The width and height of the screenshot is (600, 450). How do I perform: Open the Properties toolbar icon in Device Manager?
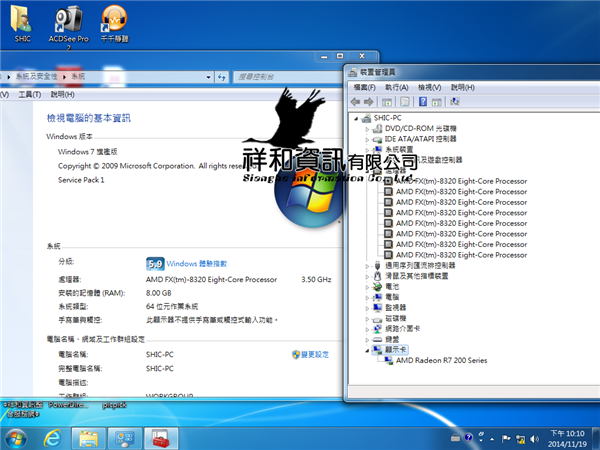point(404,102)
